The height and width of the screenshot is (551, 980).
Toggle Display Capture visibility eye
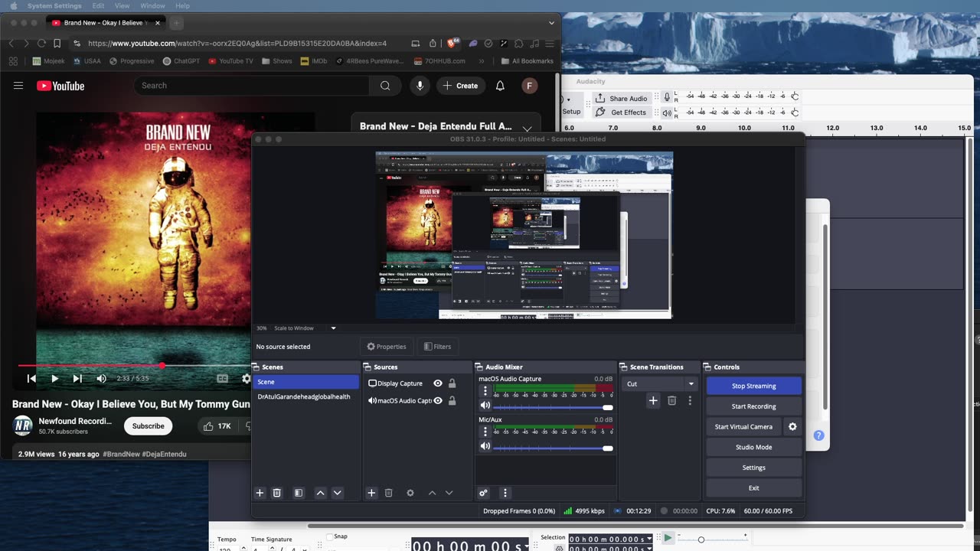[x=438, y=383]
